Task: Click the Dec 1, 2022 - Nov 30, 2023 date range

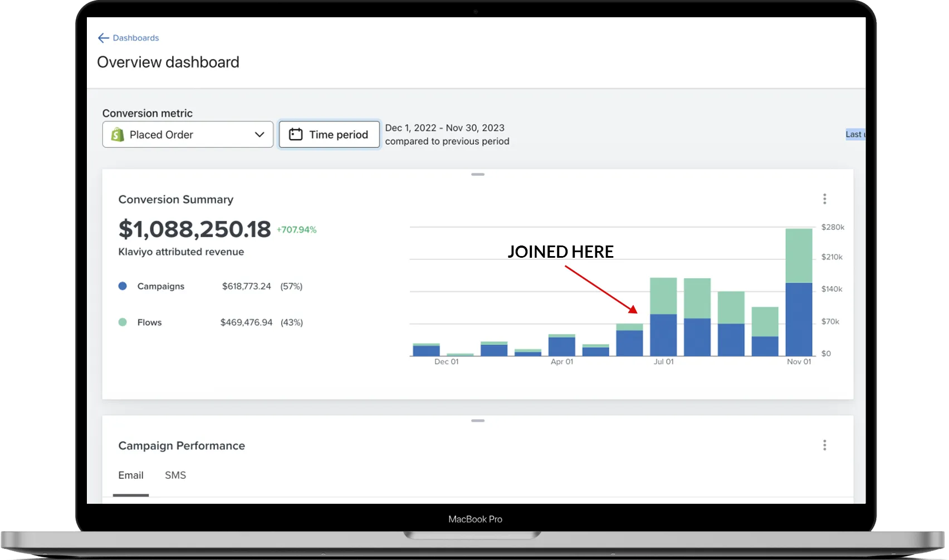Action: click(445, 128)
